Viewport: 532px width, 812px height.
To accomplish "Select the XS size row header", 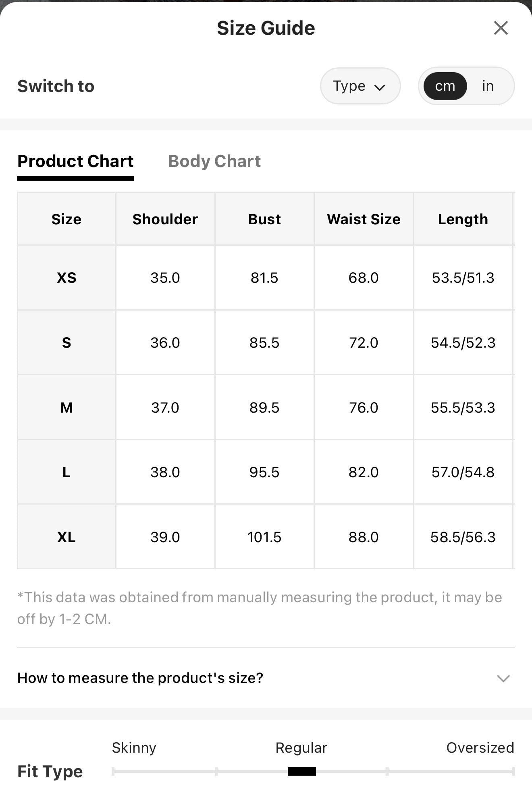I will tap(66, 278).
